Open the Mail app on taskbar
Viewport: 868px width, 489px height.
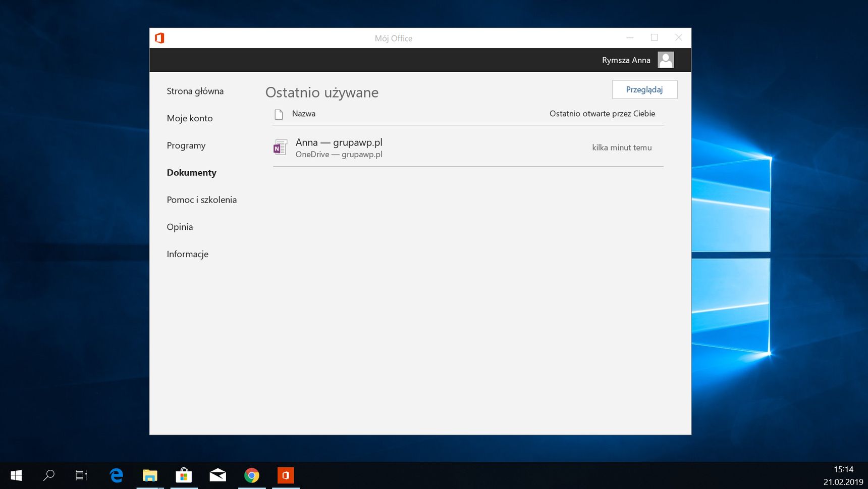218,475
